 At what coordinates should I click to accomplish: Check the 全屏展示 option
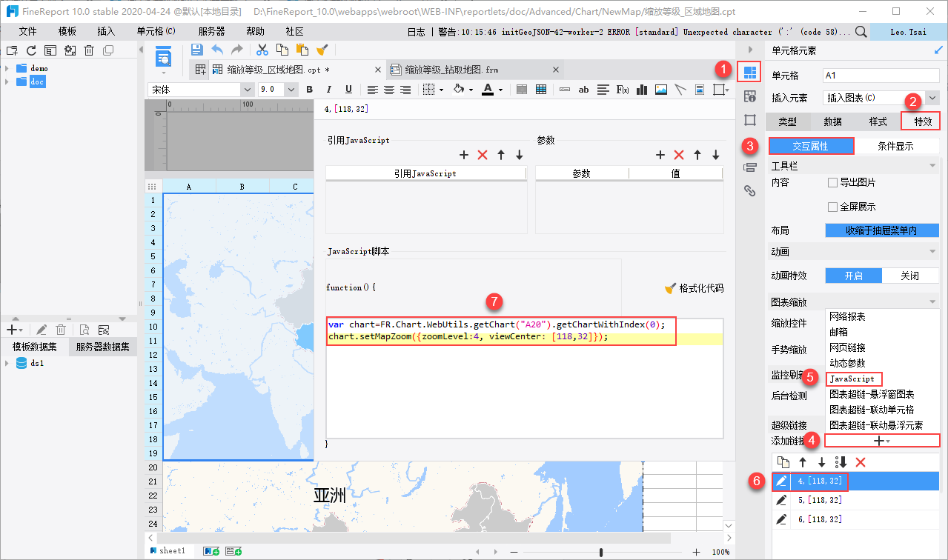tap(832, 207)
